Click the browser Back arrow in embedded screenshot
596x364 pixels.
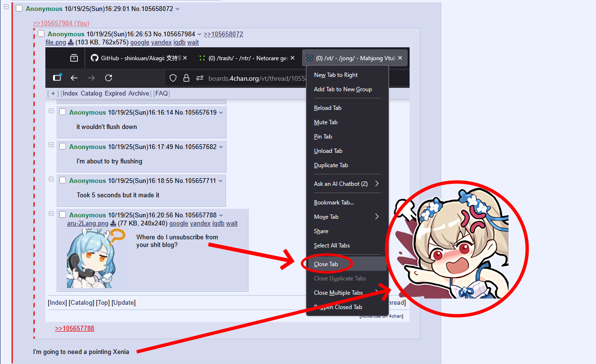pos(74,77)
